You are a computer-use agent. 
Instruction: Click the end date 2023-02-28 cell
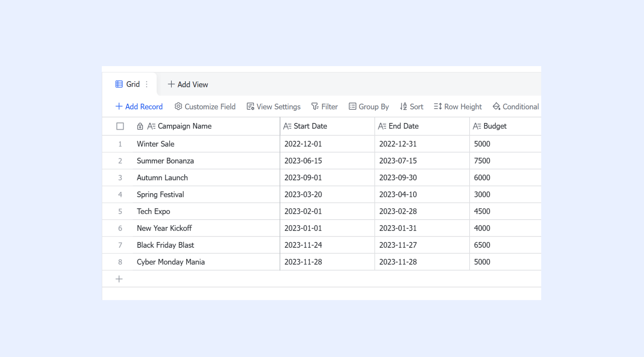click(422, 211)
